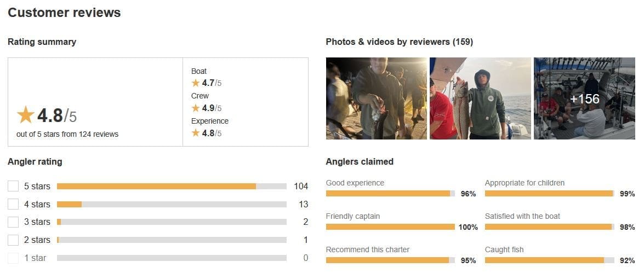
Task: Click the 5 stars rating bar
Action: point(172,186)
